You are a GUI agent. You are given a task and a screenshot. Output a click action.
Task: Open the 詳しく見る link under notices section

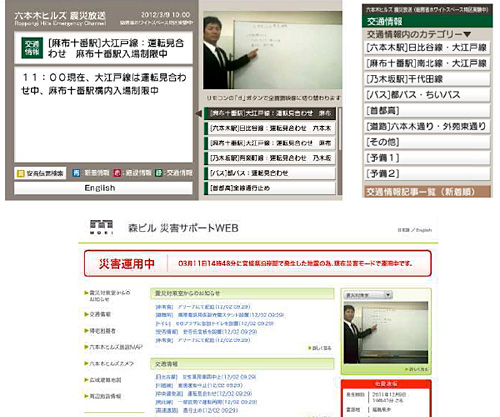(x=320, y=348)
